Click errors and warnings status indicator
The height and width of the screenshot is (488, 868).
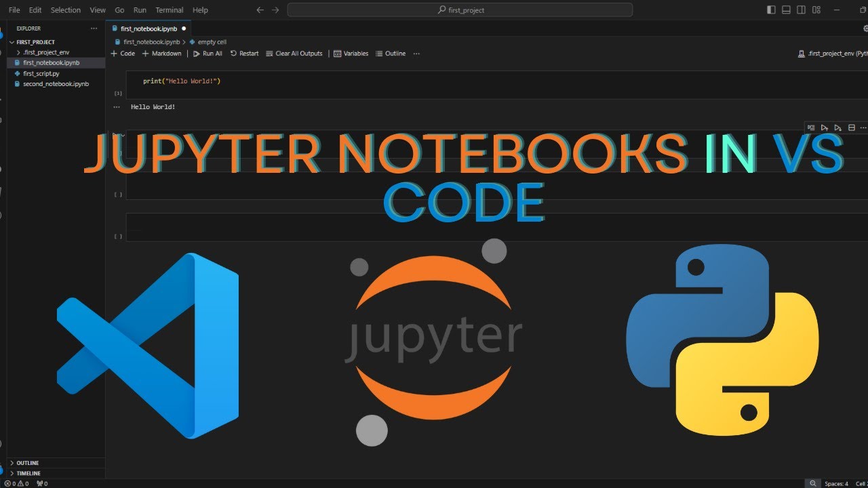(16, 483)
